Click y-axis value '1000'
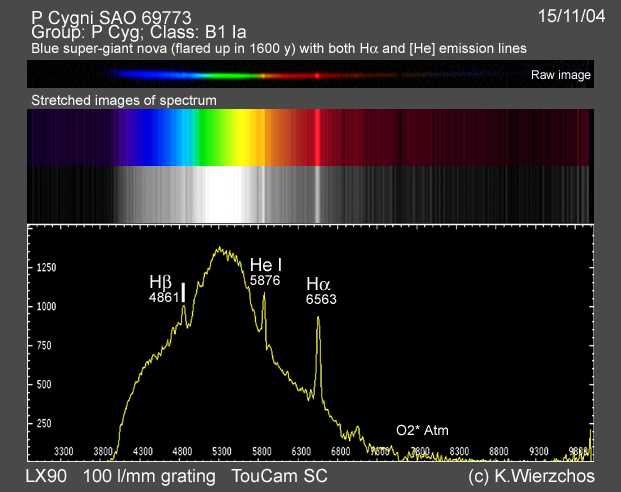 [47, 306]
